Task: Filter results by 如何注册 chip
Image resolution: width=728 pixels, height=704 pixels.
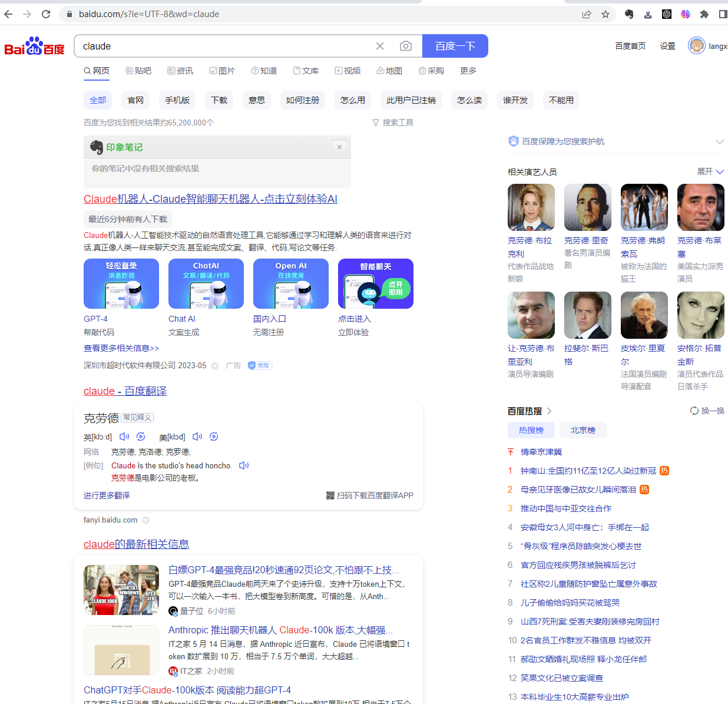Action: click(303, 100)
